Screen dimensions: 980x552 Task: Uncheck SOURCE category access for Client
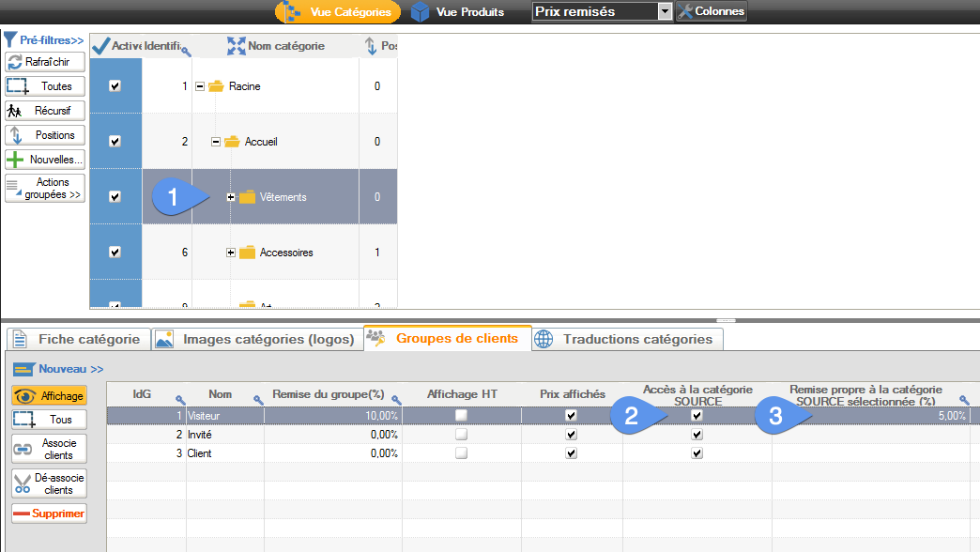click(697, 453)
